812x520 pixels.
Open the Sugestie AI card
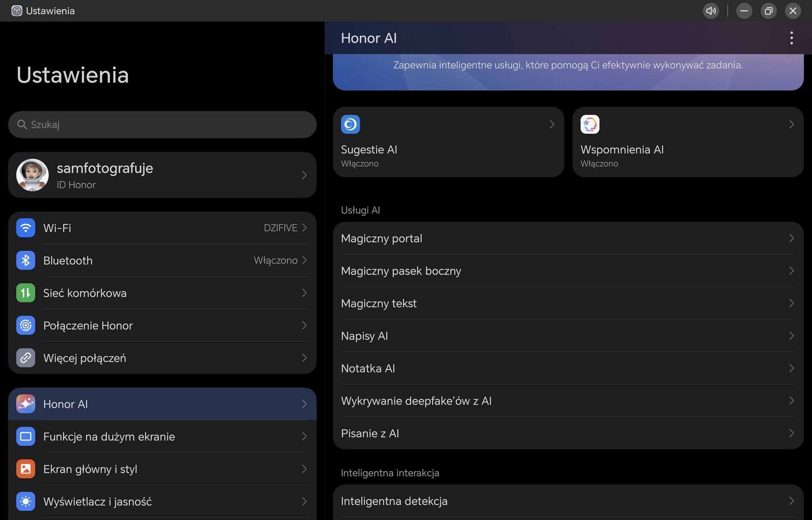pyautogui.click(x=449, y=142)
